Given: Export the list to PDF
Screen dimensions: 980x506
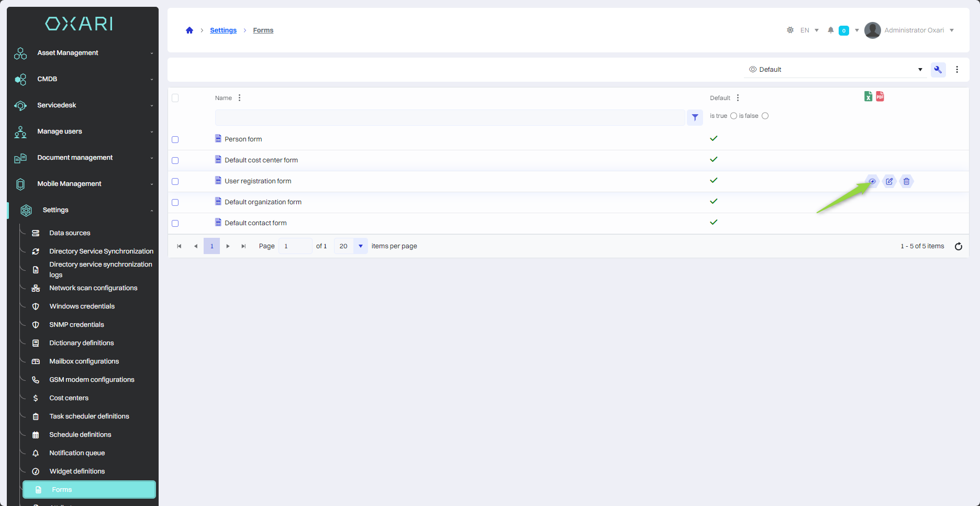Looking at the screenshot, I should pos(880,96).
